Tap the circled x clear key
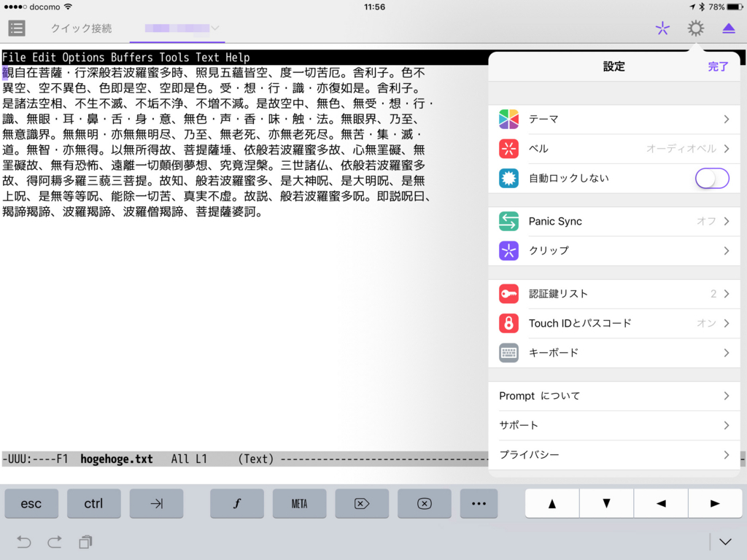This screenshot has height=560, width=747. [x=424, y=503]
